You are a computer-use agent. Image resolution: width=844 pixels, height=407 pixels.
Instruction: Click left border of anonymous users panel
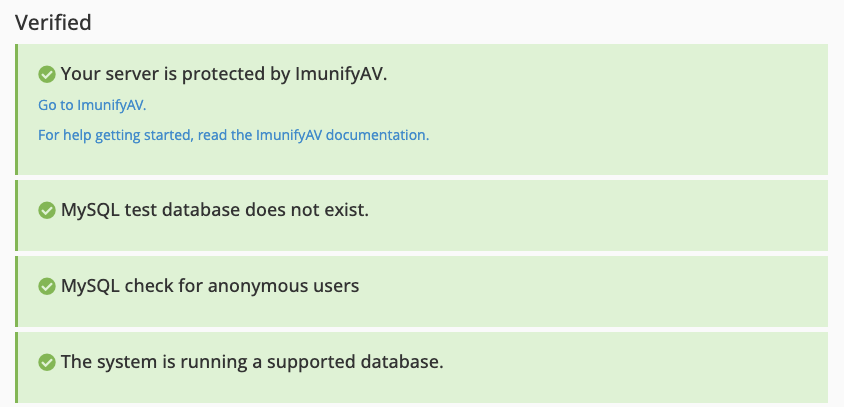[17, 290]
